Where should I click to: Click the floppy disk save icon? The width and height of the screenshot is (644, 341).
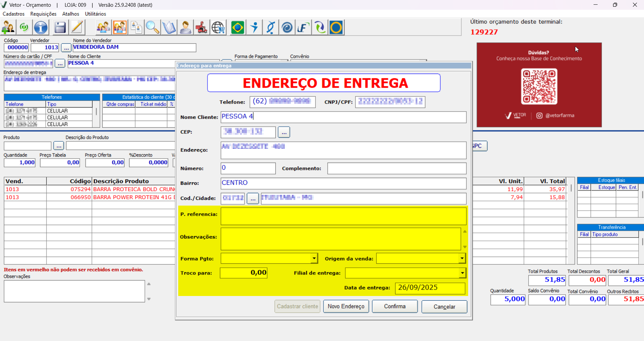pyautogui.click(x=60, y=28)
